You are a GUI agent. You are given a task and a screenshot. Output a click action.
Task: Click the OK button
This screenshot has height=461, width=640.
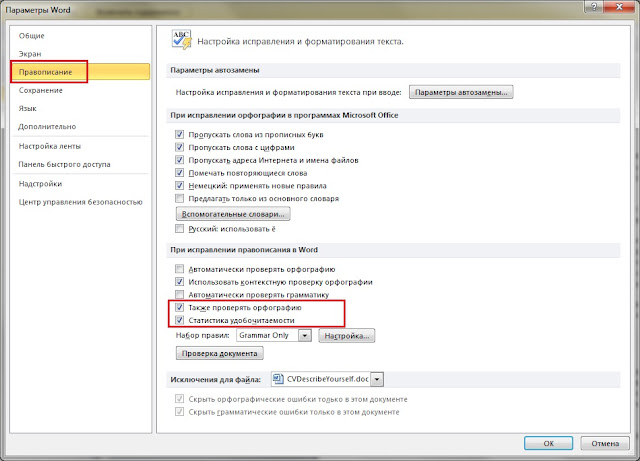[549, 443]
